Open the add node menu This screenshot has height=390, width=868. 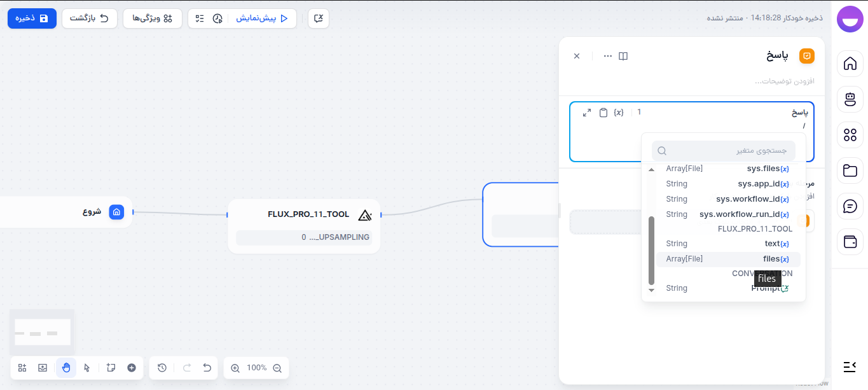[x=132, y=368]
